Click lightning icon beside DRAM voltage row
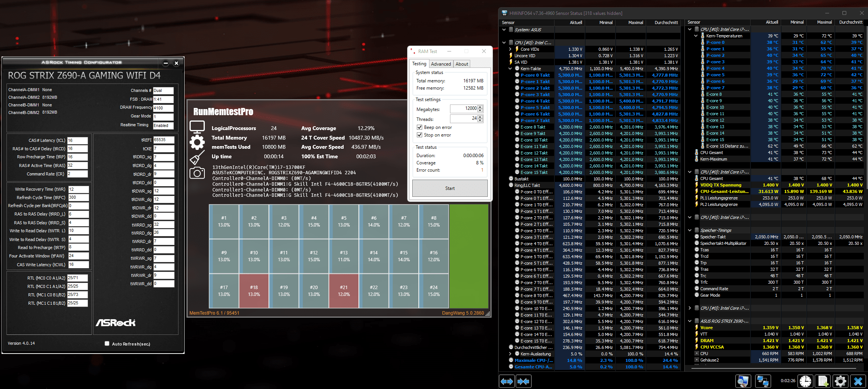This screenshot has height=389, width=868. (697, 341)
